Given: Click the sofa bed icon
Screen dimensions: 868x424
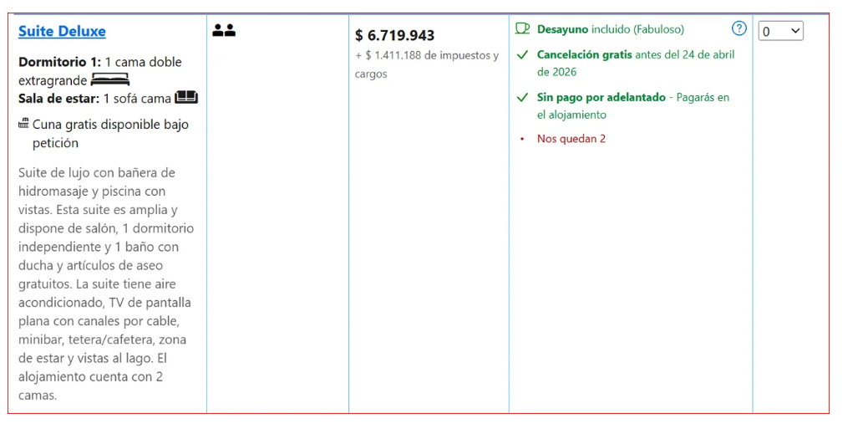Looking at the screenshot, I should point(186,98).
